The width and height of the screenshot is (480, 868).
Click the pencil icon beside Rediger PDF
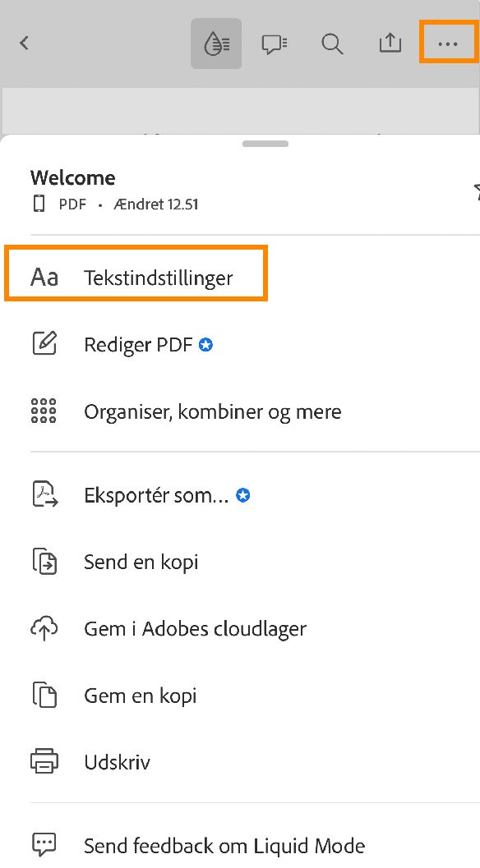click(44, 343)
